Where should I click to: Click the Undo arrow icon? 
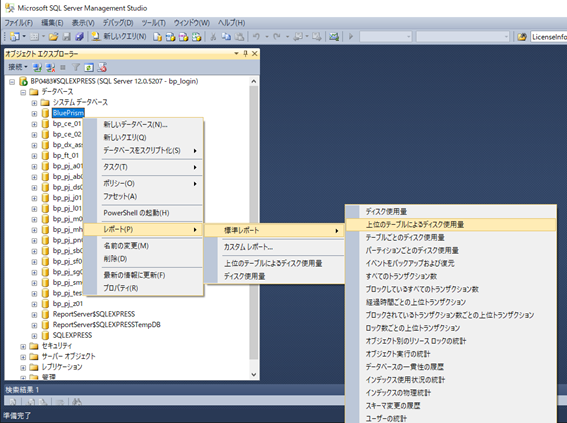[256, 37]
